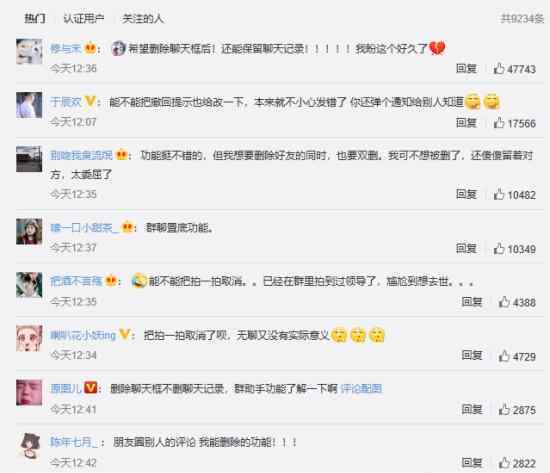Switch to the 热门 tab
Viewport: 550px width, 473px height.
[35, 18]
